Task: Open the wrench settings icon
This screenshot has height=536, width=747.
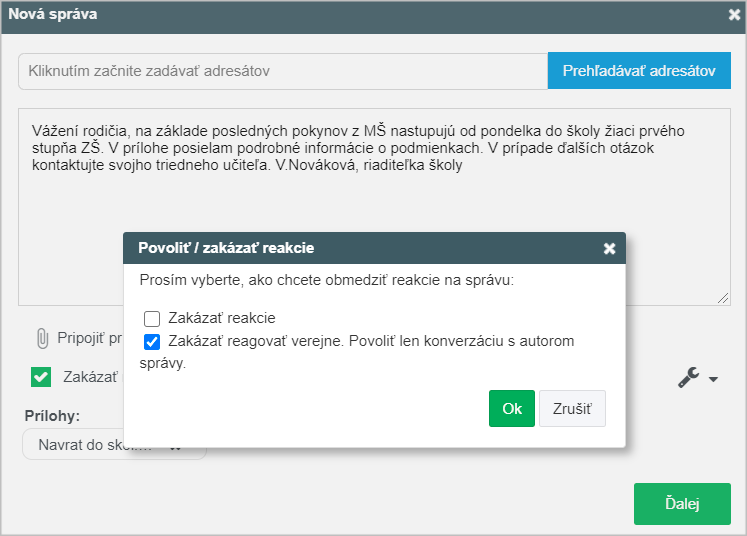Action: [689, 378]
